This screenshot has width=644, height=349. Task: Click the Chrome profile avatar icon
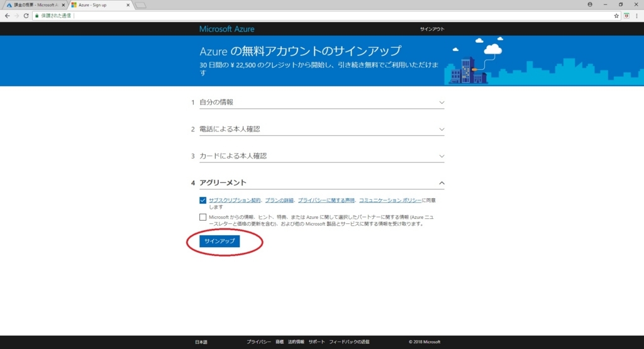pyautogui.click(x=590, y=4)
